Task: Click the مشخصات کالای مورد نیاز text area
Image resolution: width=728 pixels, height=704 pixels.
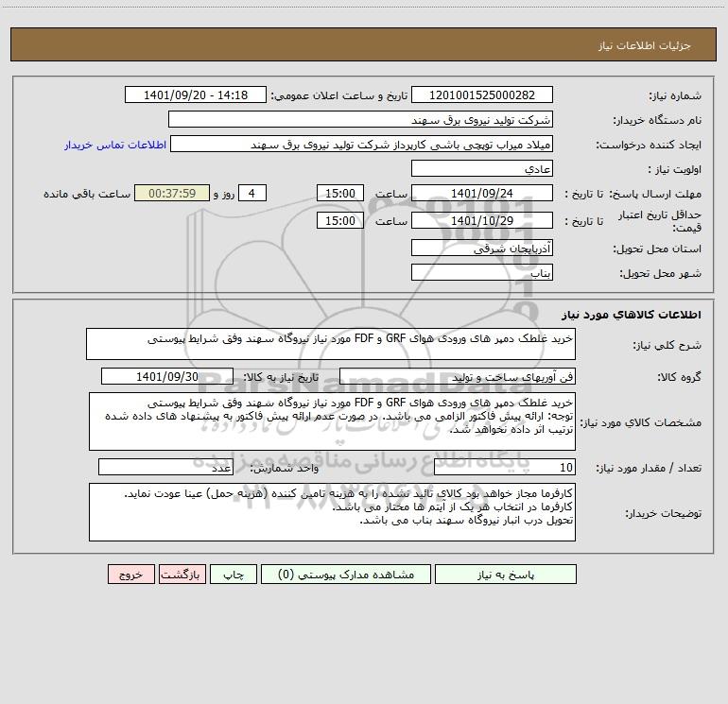Action: tap(332, 421)
